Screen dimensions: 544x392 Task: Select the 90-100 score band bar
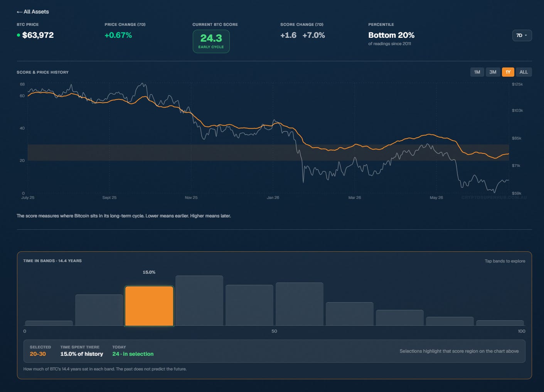point(500,323)
